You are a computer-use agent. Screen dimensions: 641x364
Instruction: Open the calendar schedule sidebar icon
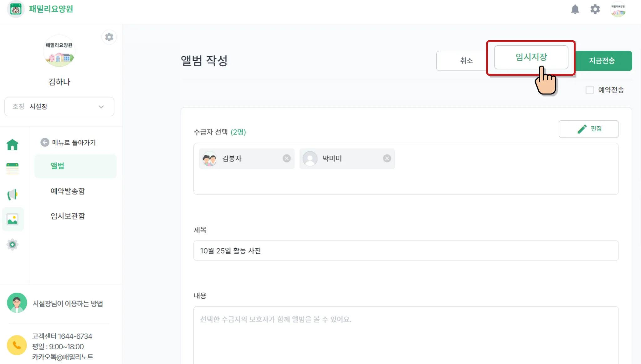pos(13,169)
